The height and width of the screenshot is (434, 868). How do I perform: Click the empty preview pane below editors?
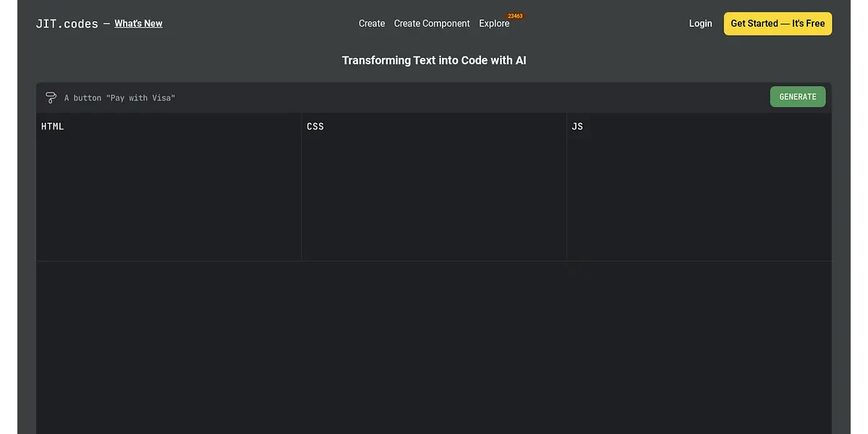[434, 347]
